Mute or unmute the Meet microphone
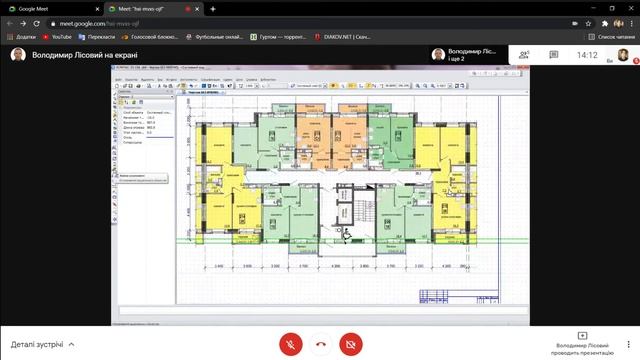640x360 pixels. coord(291,344)
